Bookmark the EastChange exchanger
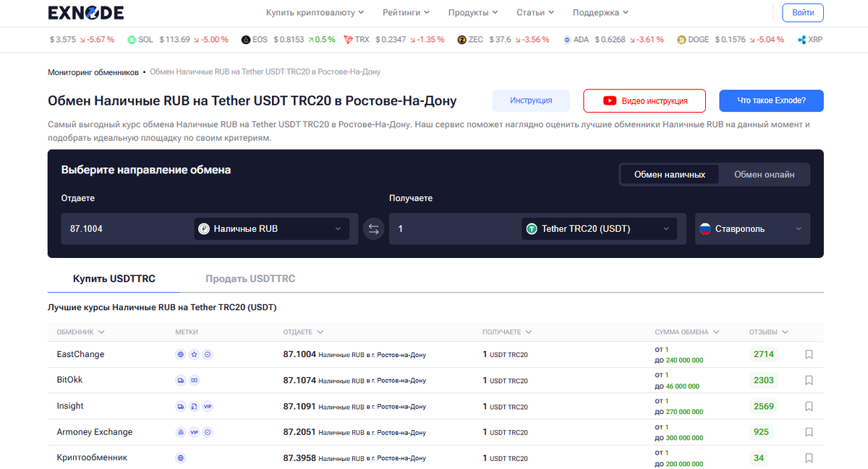This screenshot has height=469, width=868. click(809, 355)
